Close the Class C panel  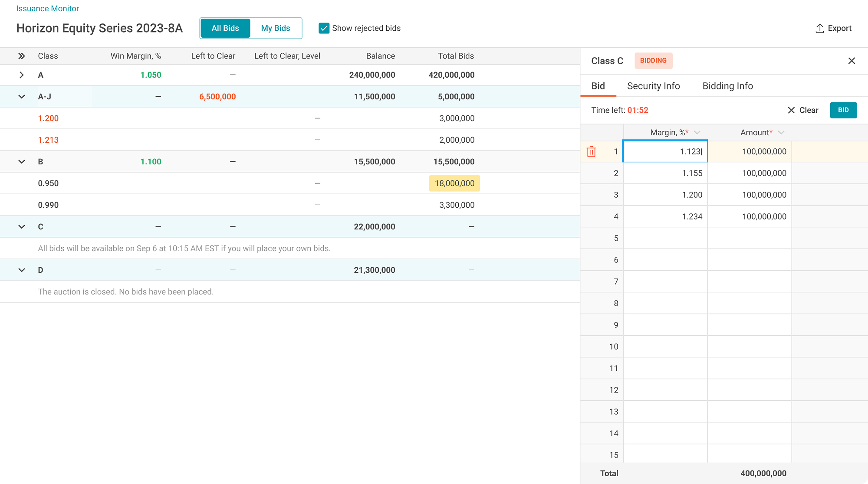(x=852, y=61)
